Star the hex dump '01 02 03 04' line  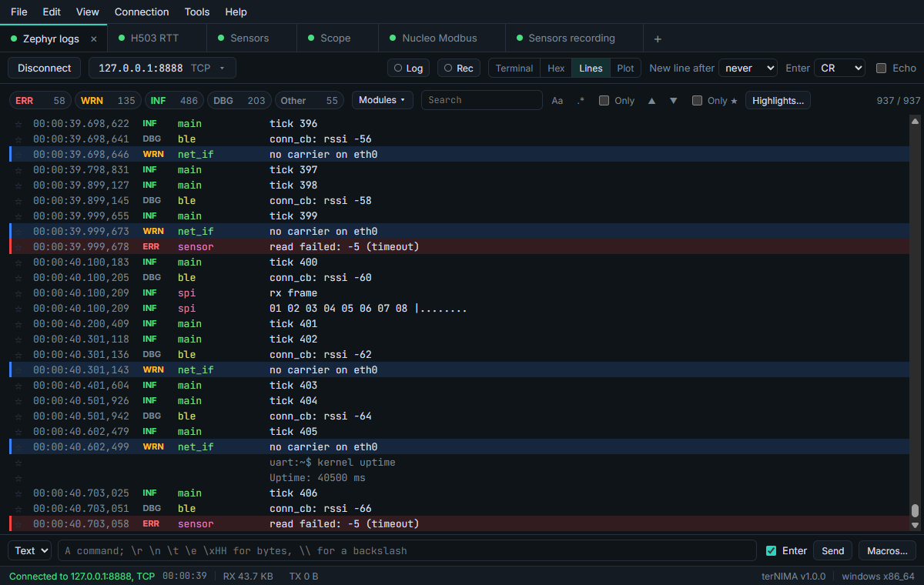pyautogui.click(x=18, y=309)
